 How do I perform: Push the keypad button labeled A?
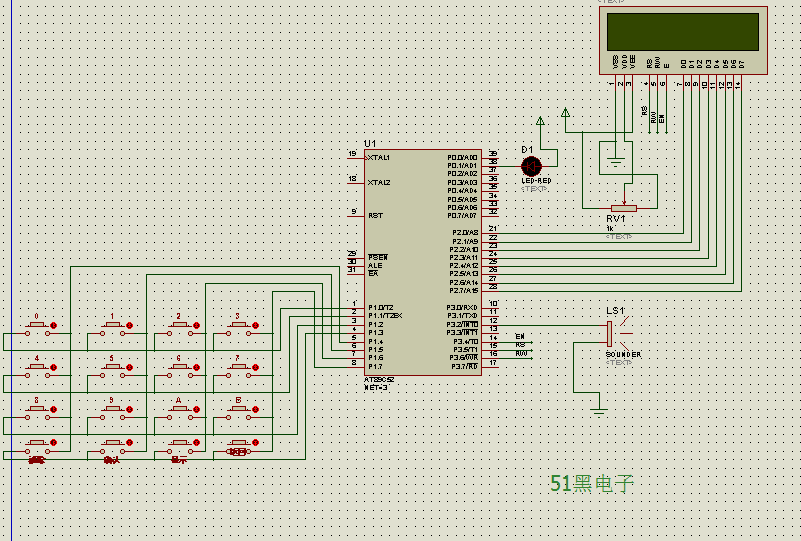[x=179, y=412]
